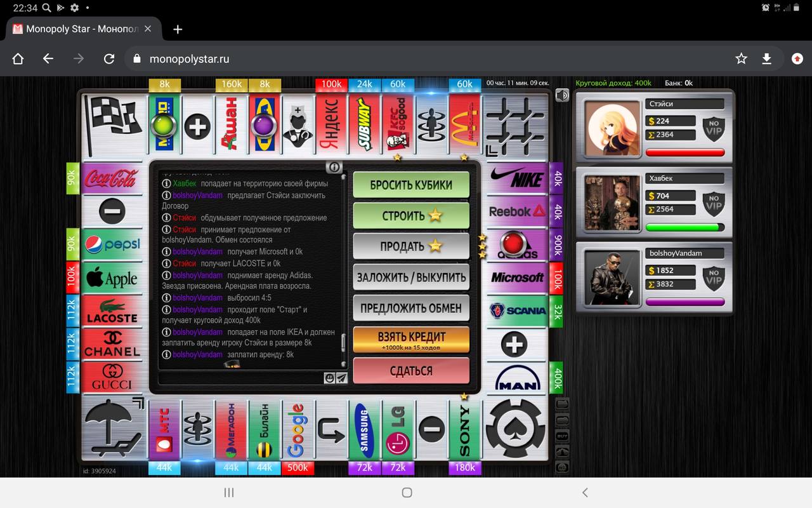Click the БРОСИТЬ КУБИКИ button

(411, 185)
